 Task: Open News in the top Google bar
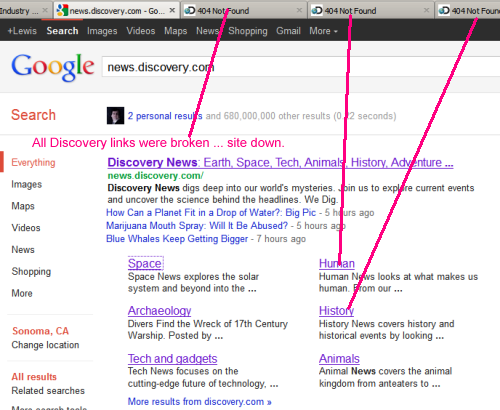(207, 31)
